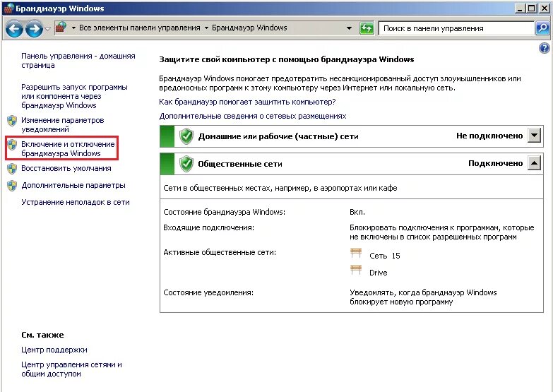
Task: Focus the 'Поиск в панели управления' search field
Action: point(456,28)
